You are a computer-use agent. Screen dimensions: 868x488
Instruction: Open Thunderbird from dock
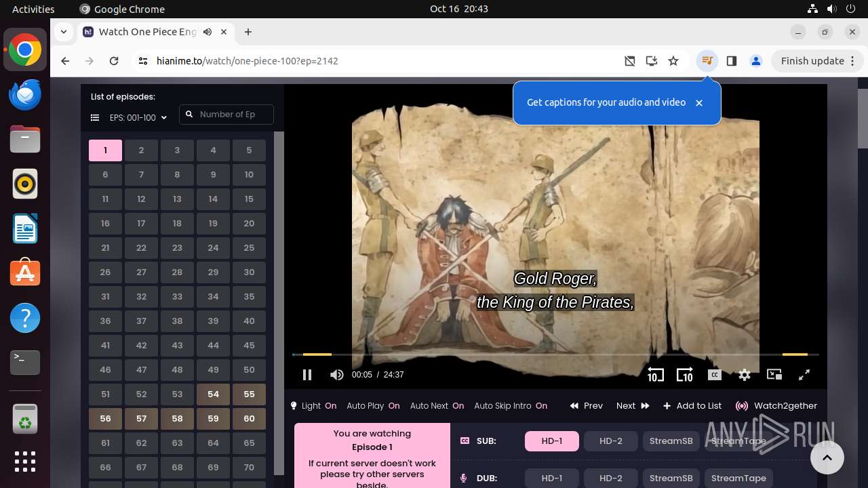[25, 94]
